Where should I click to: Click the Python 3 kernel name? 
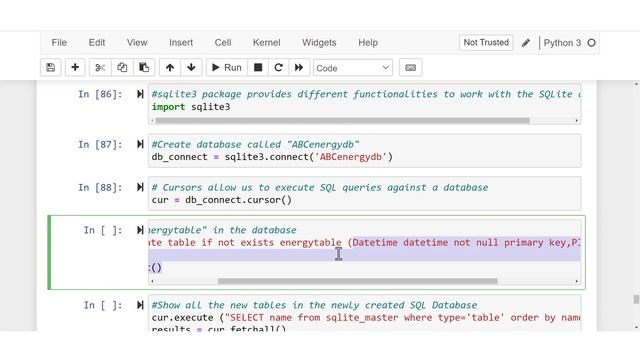(562, 43)
